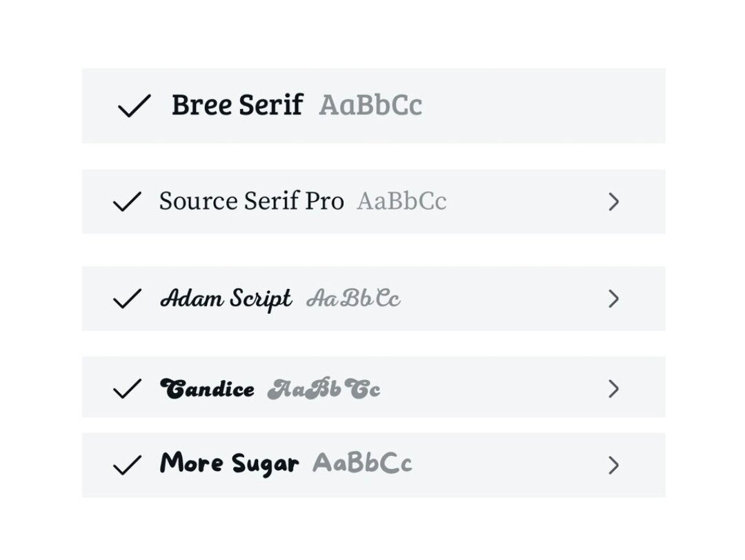Image resolution: width=745 pixels, height=560 pixels.
Task: Click the More Sugar AaBbCc preview
Action: click(361, 464)
